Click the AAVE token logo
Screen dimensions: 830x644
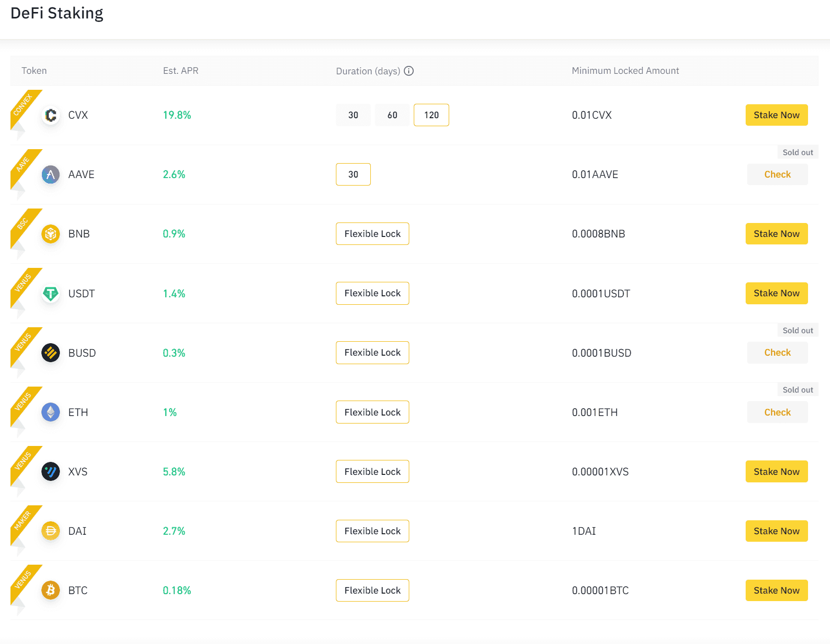50,174
